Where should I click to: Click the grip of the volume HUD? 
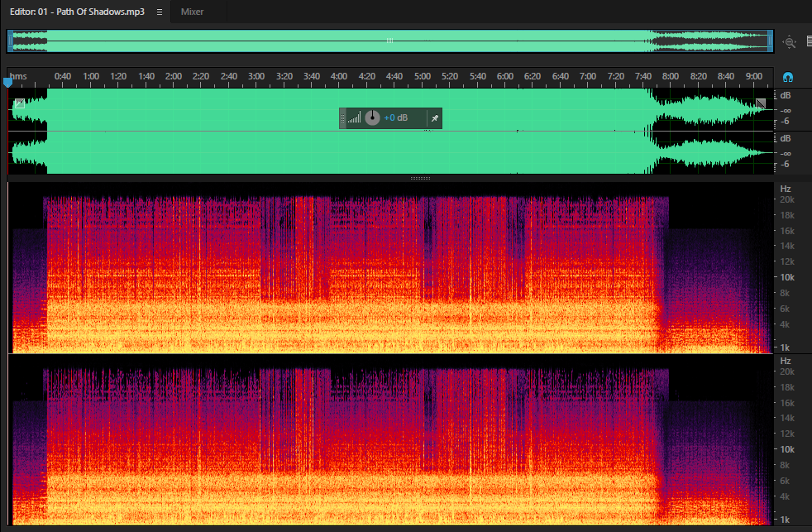pos(342,118)
